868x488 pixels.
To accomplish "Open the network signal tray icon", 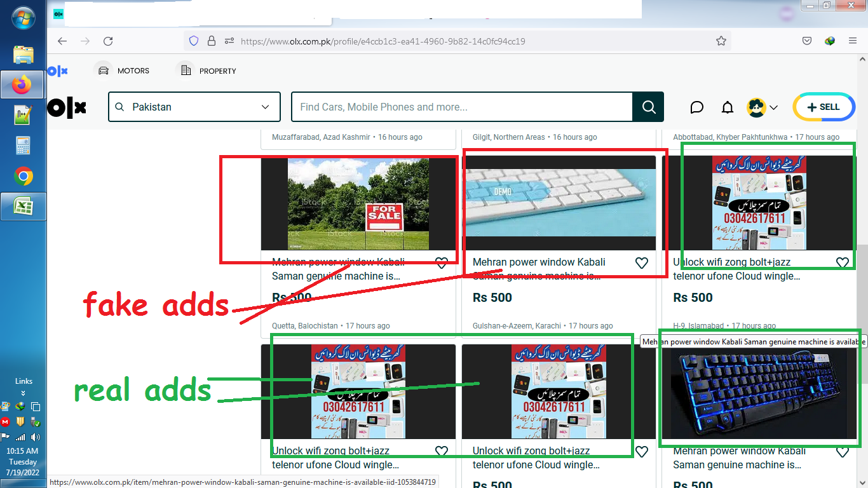I will click(20, 437).
